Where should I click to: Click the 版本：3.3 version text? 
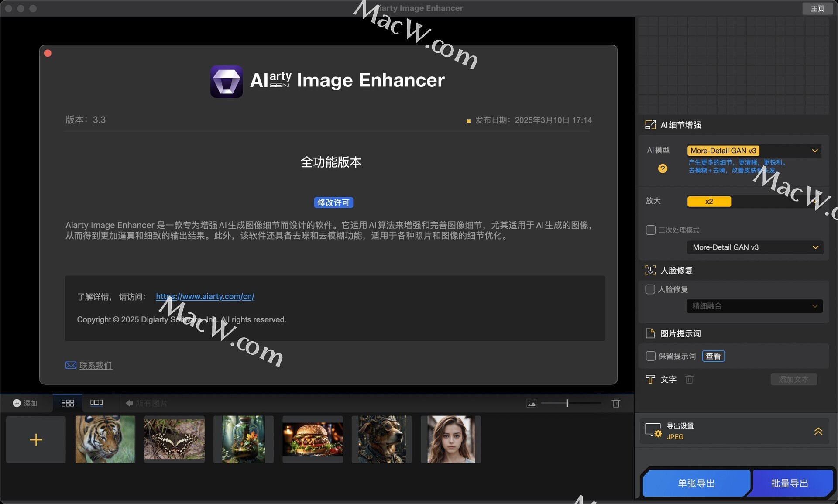(86, 120)
